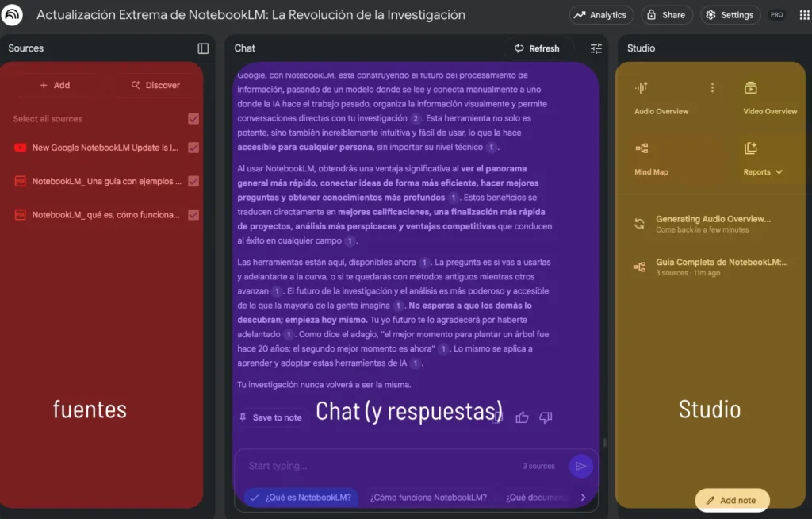This screenshot has width=812, height=519.
Task: Add a new source
Action: coord(55,85)
